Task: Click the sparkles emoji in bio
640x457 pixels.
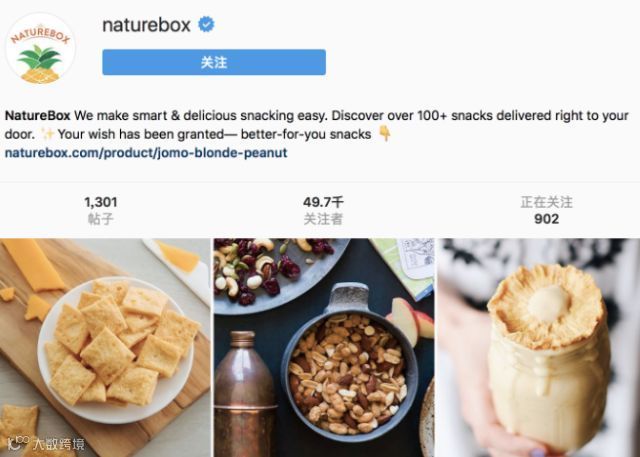Action: (x=48, y=134)
